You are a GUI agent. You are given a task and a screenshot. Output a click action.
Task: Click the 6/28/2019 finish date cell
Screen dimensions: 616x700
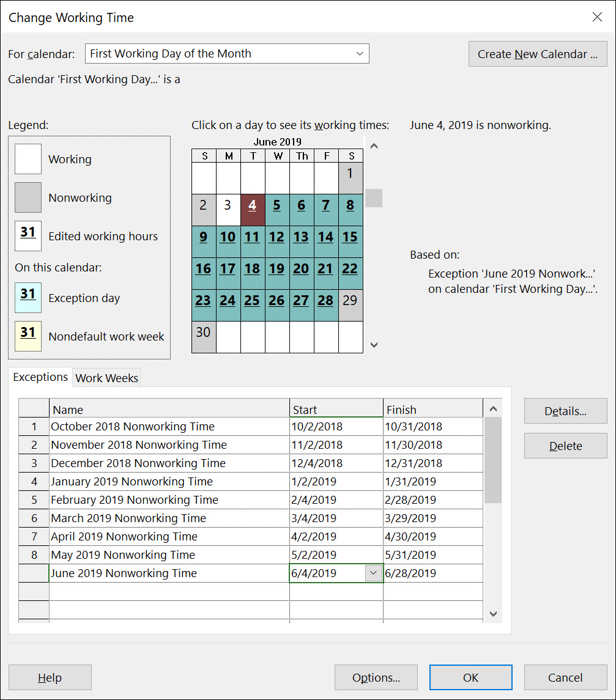click(x=433, y=573)
